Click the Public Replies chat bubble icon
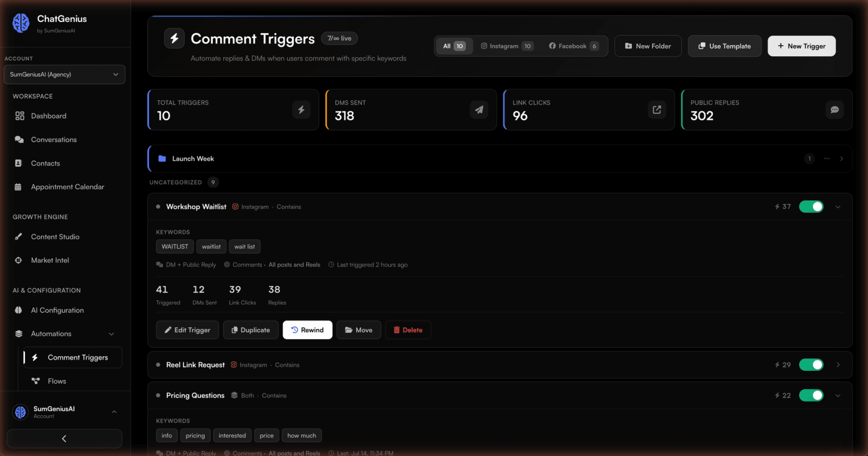 834,110
